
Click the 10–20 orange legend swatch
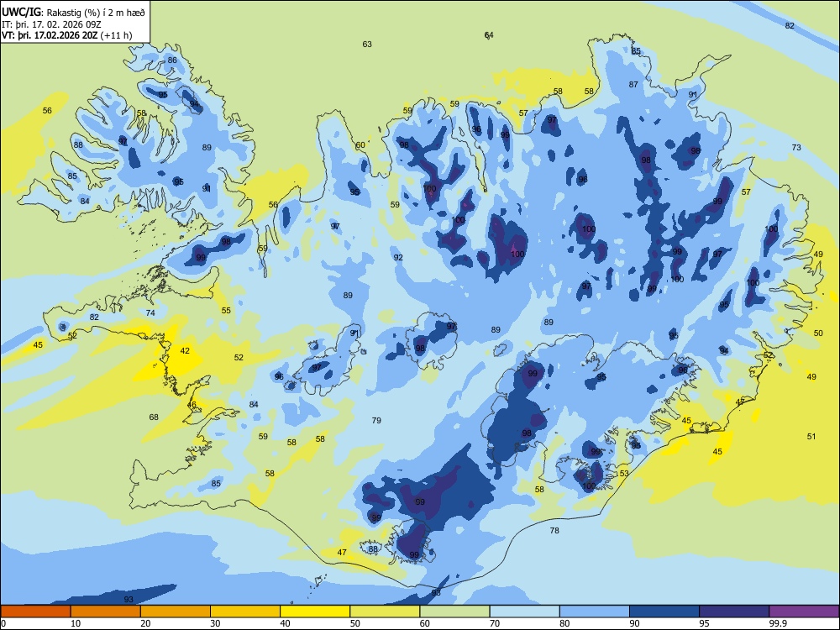click(x=106, y=612)
